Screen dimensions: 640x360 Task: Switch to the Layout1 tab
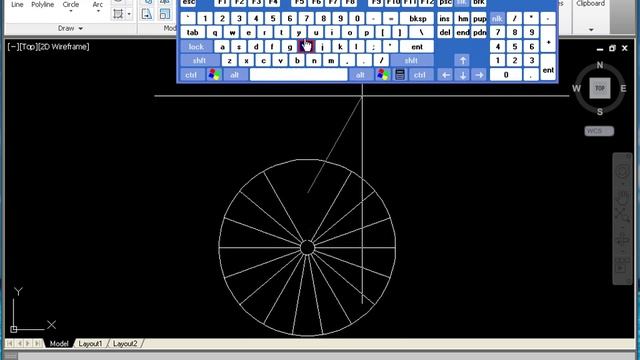90,344
